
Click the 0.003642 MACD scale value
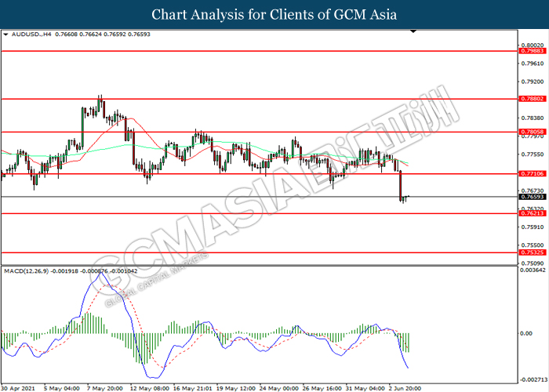[533, 270]
